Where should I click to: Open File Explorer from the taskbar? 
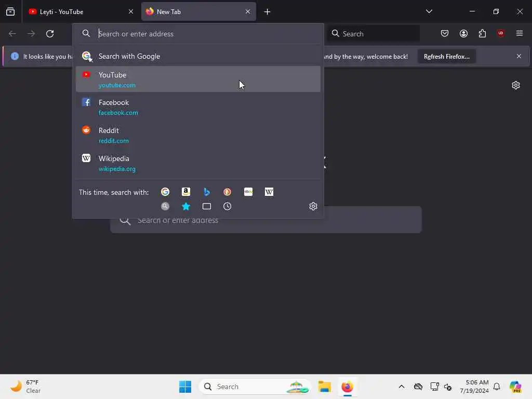click(x=324, y=387)
